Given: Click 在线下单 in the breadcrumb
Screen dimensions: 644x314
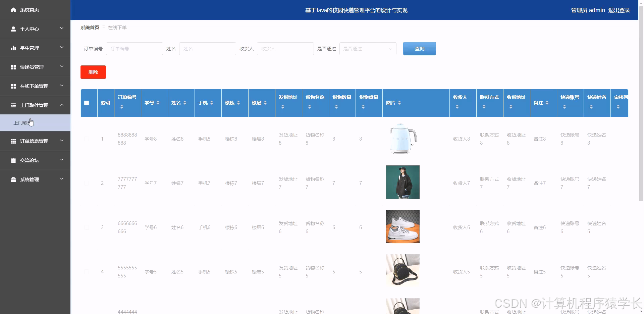Looking at the screenshot, I should 117,28.
